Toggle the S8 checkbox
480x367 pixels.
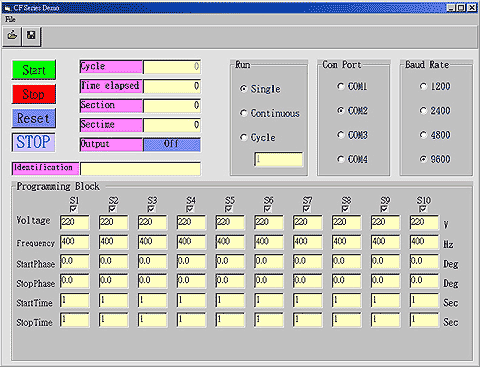(345, 209)
